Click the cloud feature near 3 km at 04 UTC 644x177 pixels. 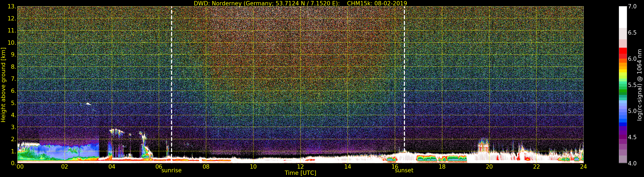click(x=116, y=132)
